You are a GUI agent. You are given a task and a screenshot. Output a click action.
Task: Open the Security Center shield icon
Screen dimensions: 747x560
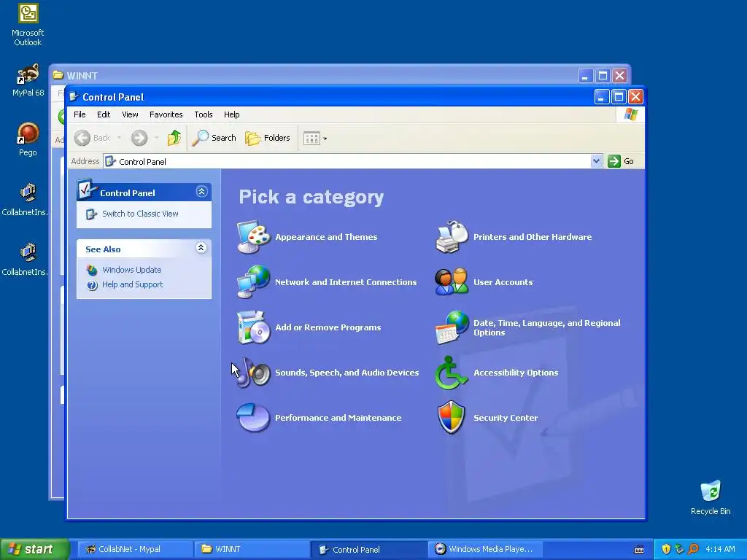click(451, 418)
